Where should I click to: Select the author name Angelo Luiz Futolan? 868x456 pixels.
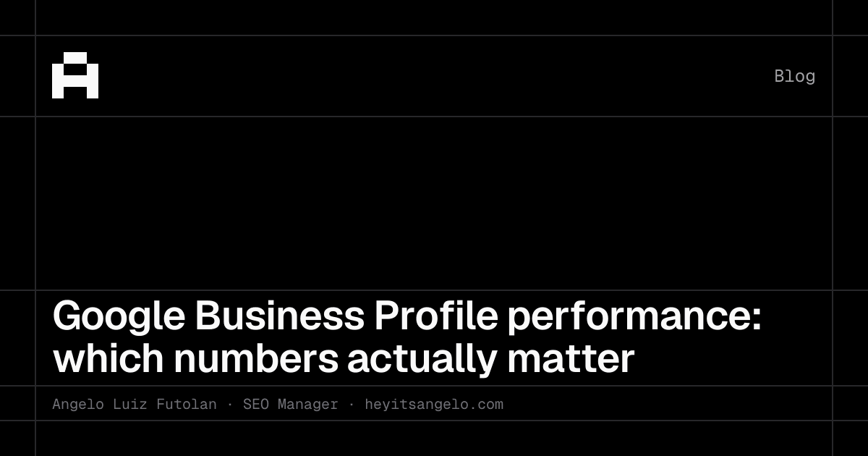pyautogui.click(x=135, y=405)
